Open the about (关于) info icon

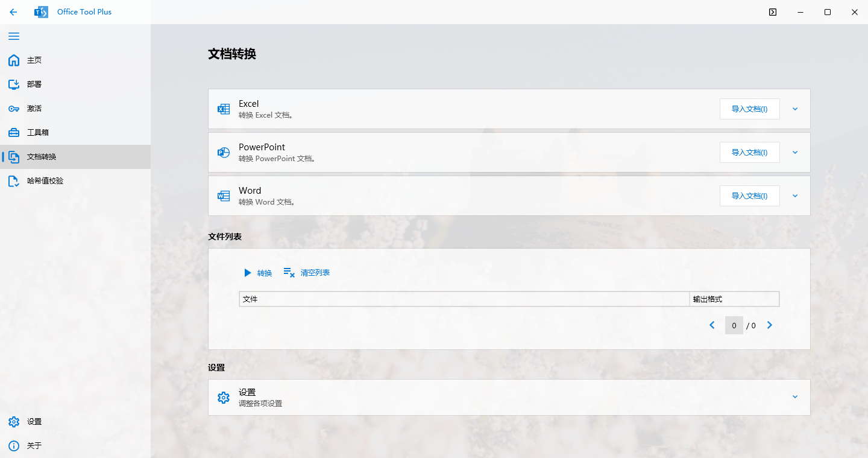tap(14, 446)
